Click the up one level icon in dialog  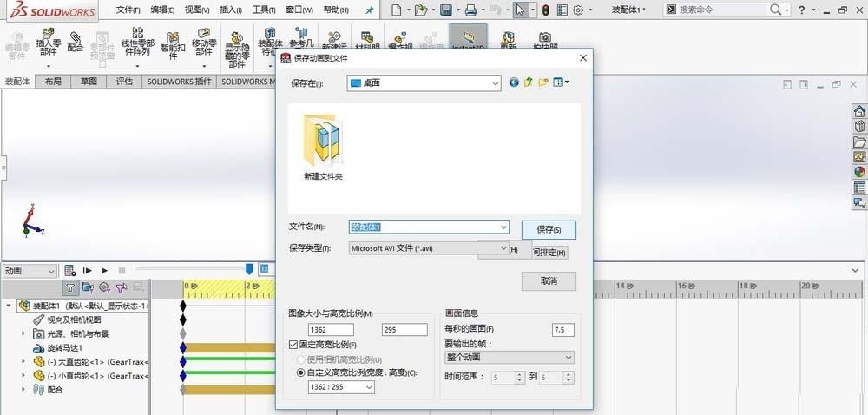[529, 82]
